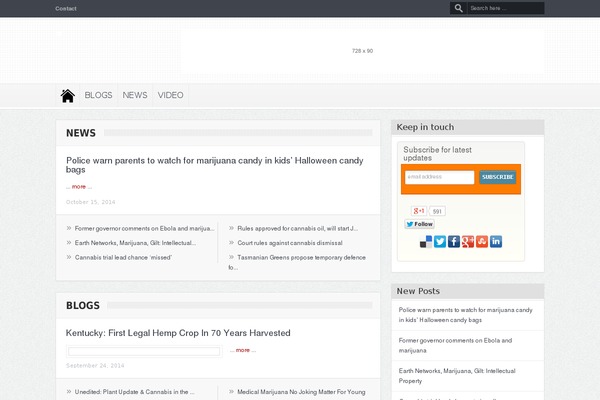Open 'Former governor comments on Ebola' news item
This screenshot has height=400, width=600.
pos(144,229)
